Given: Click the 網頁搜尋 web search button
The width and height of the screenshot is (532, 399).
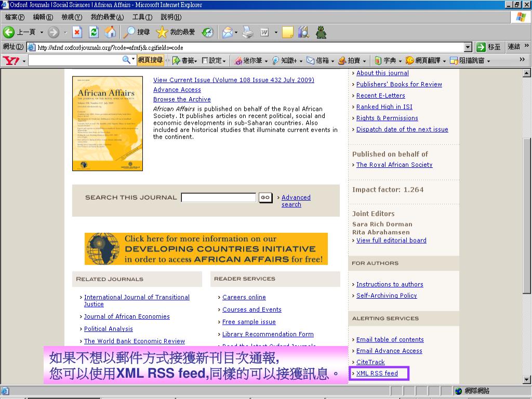Looking at the screenshot, I should [x=150, y=60].
